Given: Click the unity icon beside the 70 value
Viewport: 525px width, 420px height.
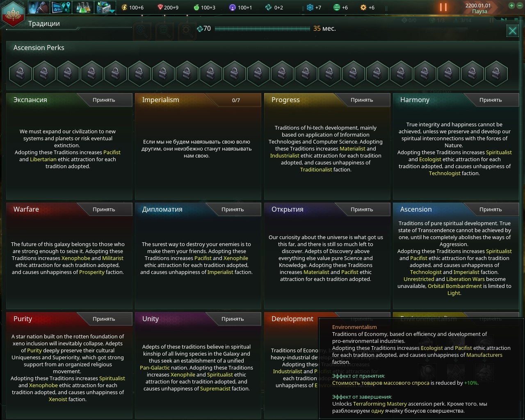Looking at the screenshot, I should (200, 29).
